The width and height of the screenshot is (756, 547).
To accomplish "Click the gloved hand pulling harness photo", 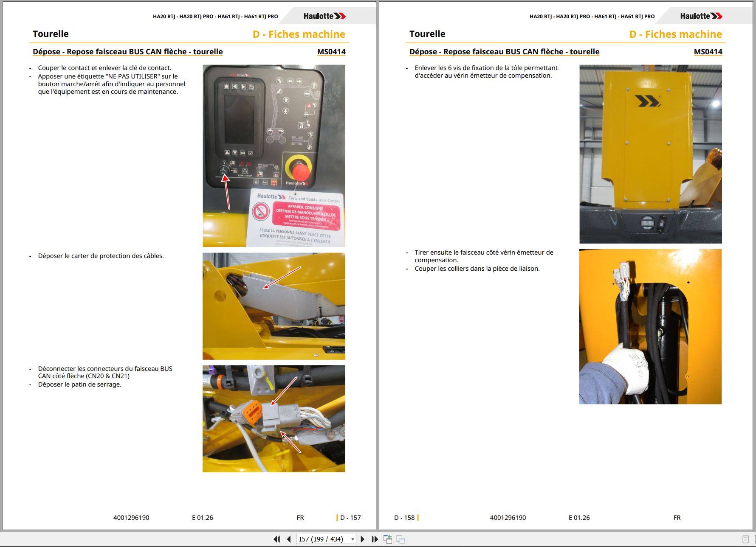I will 650,327.
